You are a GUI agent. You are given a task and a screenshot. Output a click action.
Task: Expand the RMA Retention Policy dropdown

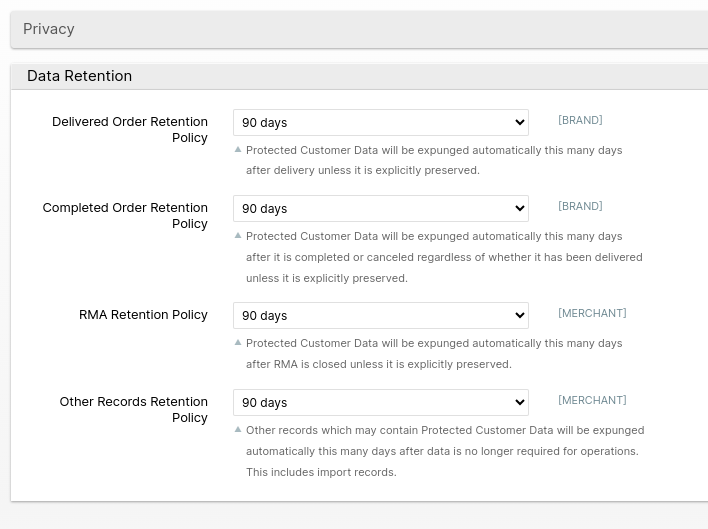tap(380, 315)
